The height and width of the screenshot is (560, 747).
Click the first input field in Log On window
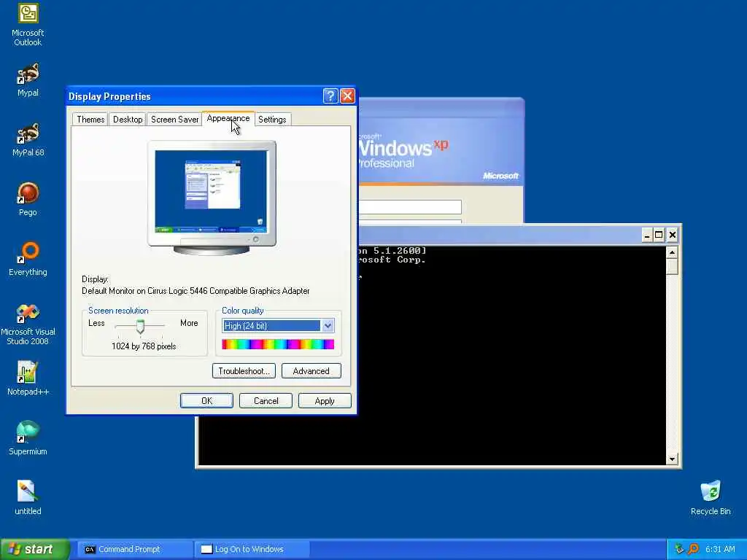410,206
